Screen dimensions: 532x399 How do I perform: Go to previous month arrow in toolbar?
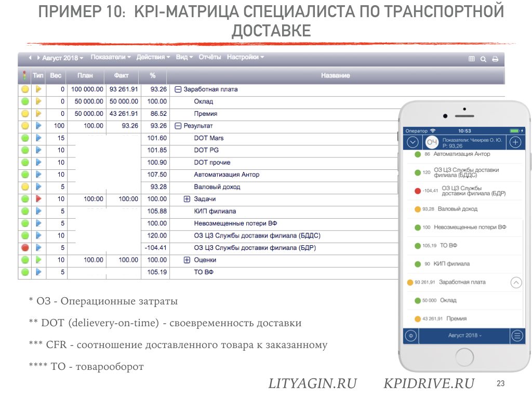[30, 58]
